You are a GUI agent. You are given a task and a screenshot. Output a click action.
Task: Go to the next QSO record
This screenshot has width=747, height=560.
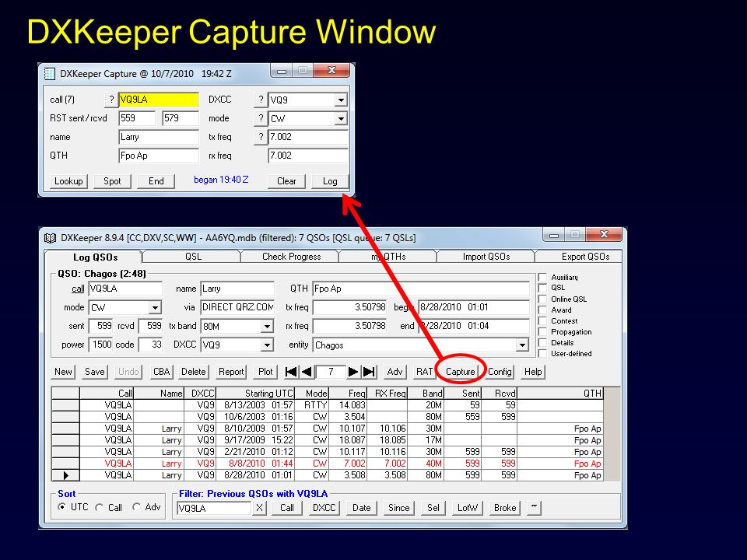pos(353,372)
